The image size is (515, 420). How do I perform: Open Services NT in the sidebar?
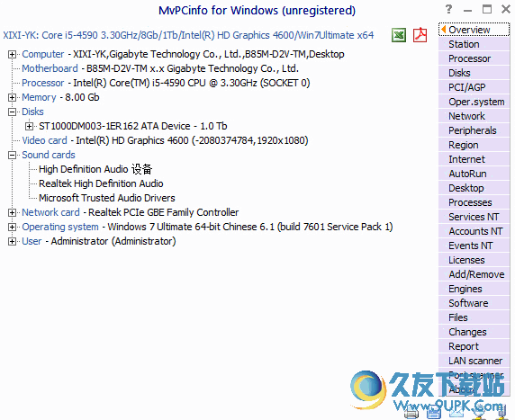[x=474, y=217]
